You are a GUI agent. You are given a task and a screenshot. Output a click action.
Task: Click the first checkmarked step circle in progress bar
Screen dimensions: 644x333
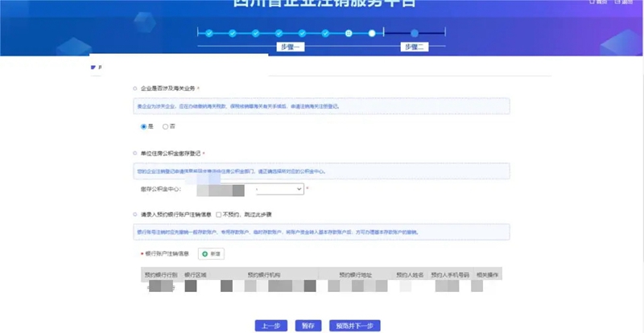[x=209, y=33]
